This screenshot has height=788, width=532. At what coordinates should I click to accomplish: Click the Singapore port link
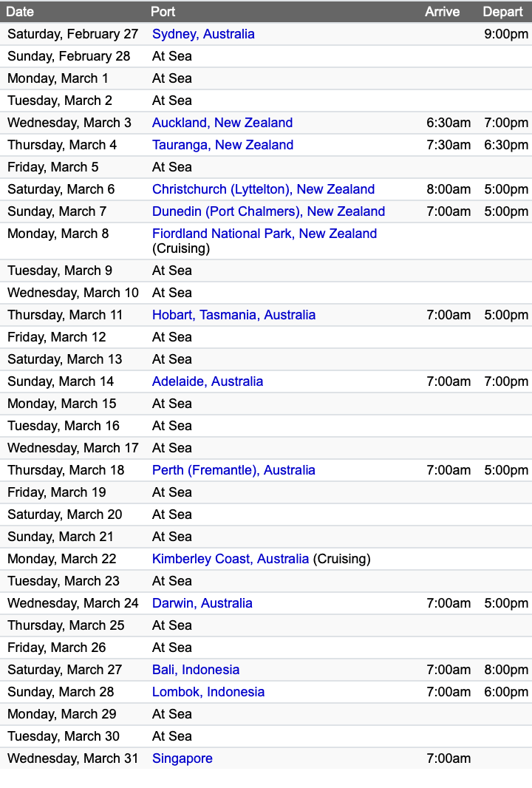[183, 758]
